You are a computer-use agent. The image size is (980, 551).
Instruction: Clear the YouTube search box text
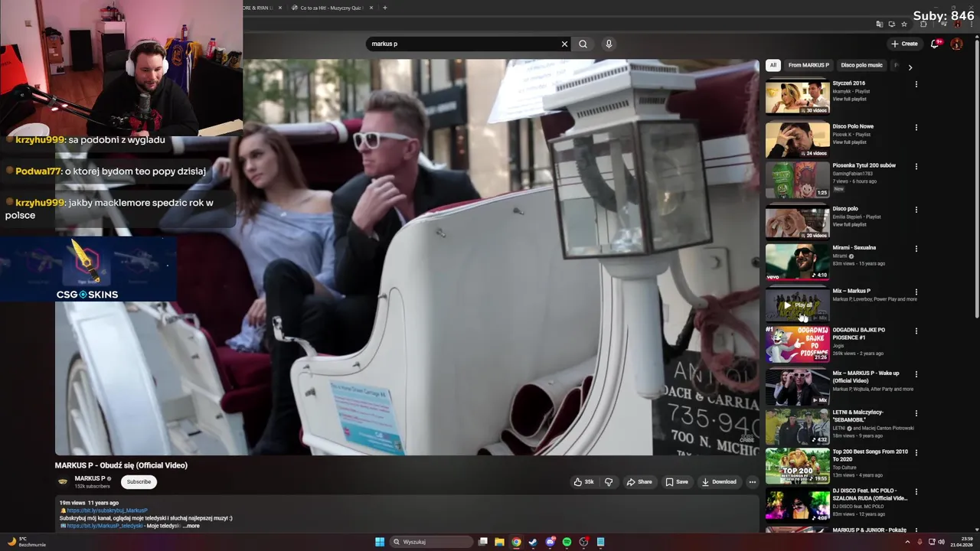click(564, 44)
